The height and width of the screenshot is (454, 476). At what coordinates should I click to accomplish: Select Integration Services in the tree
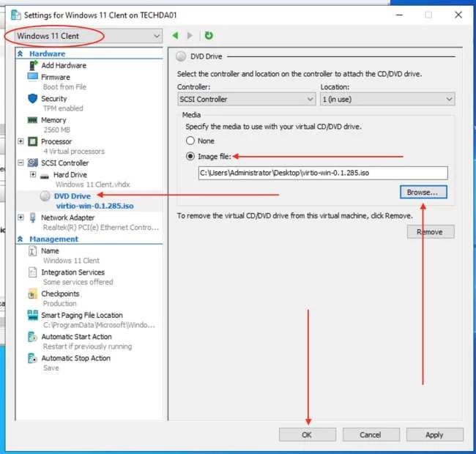tap(72, 272)
